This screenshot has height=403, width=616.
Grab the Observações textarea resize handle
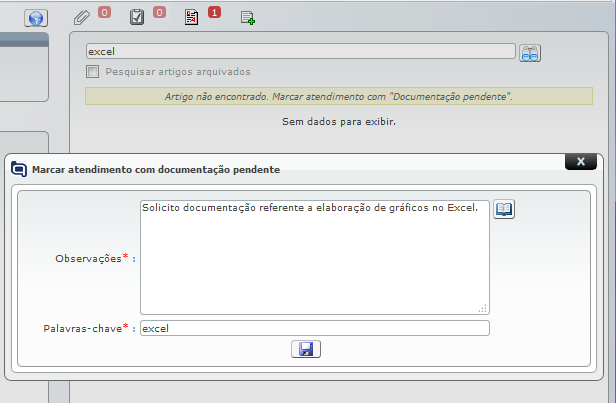click(x=484, y=309)
